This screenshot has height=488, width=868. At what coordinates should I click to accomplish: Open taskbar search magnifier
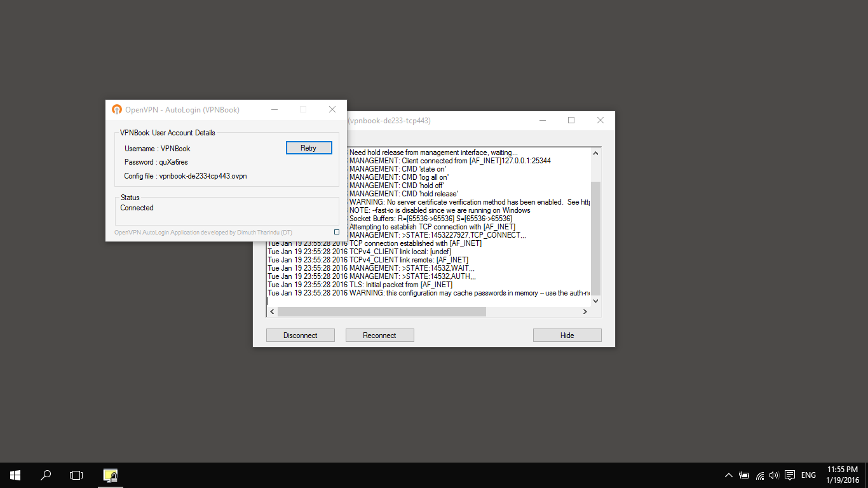pyautogui.click(x=46, y=475)
